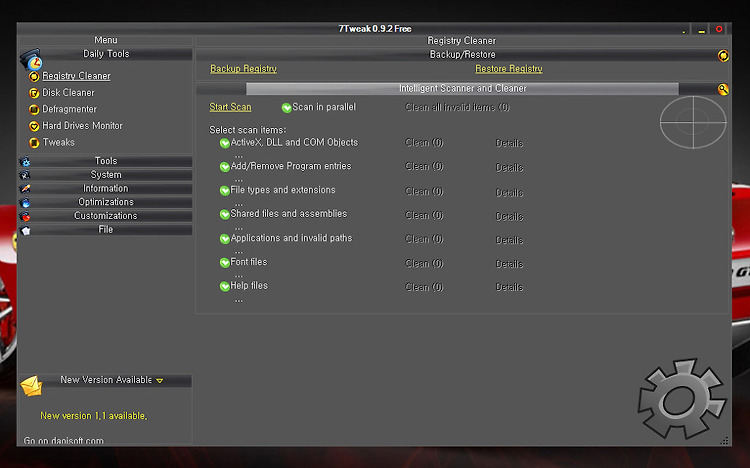The width and height of the screenshot is (750, 468).
Task: Click the Tweaks bullet icon
Action: [x=34, y=143]
